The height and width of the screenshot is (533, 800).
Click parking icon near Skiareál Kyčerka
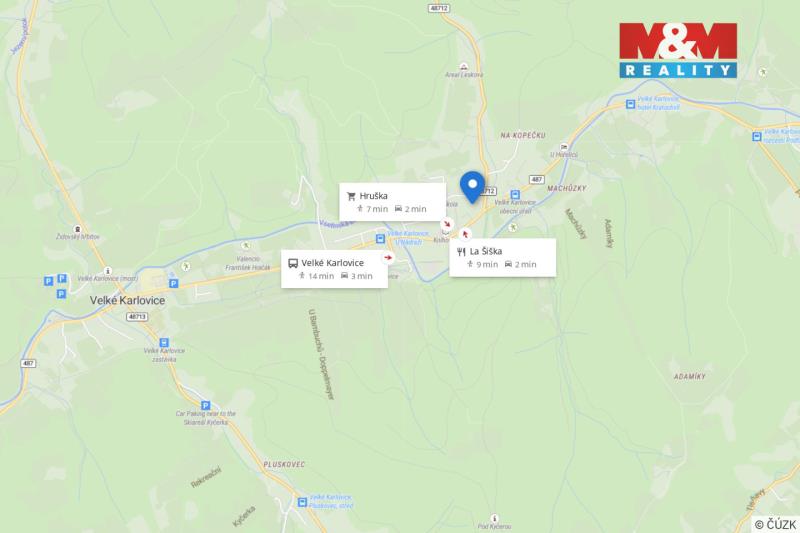pos(206,405)
